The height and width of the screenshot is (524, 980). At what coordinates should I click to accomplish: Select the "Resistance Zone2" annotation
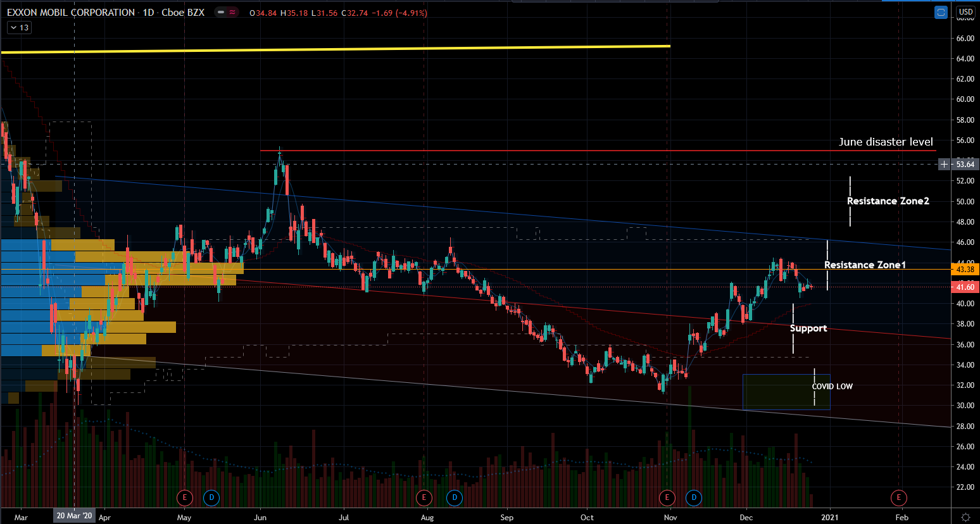coord(888,201)
